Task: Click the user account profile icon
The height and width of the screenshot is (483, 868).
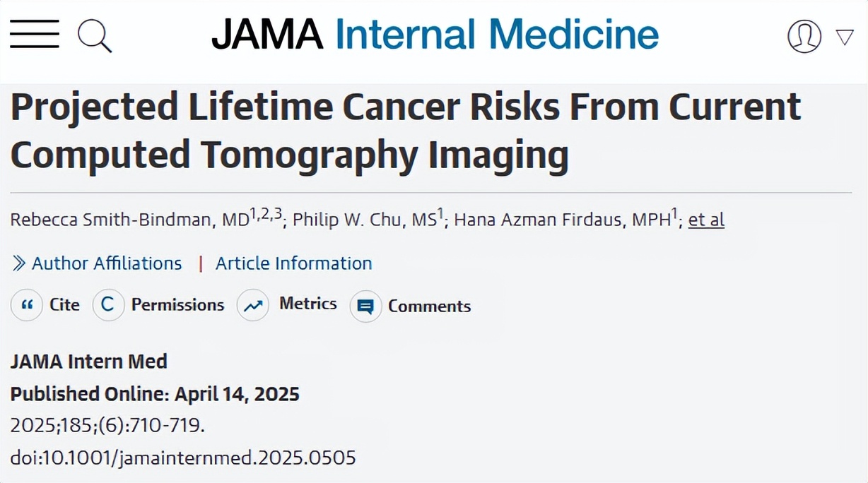Action: (804, 36)
